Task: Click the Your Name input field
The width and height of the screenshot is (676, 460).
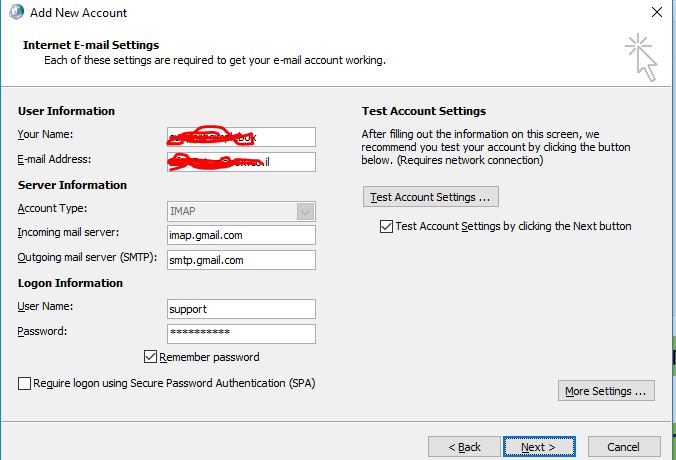Action: click(242, 136)
